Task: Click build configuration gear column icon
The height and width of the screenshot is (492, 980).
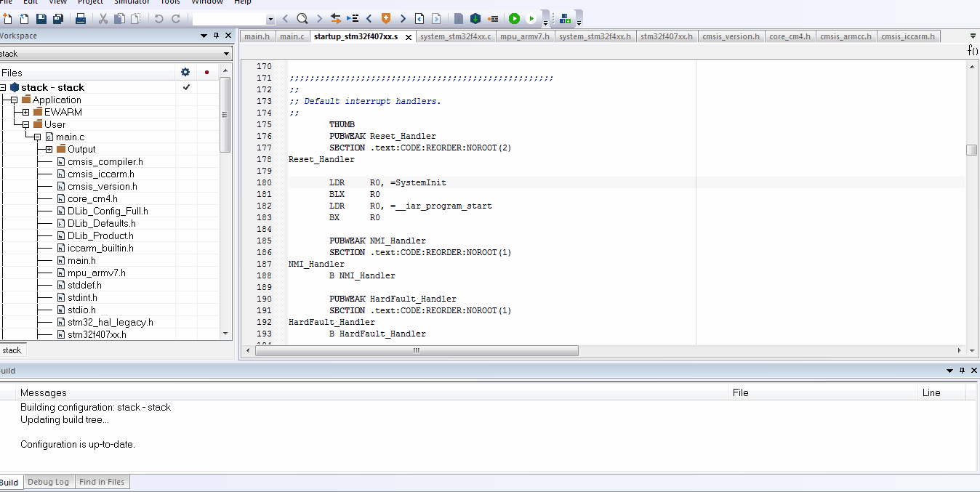Action: pyautogui.click(x=185, y=72)
